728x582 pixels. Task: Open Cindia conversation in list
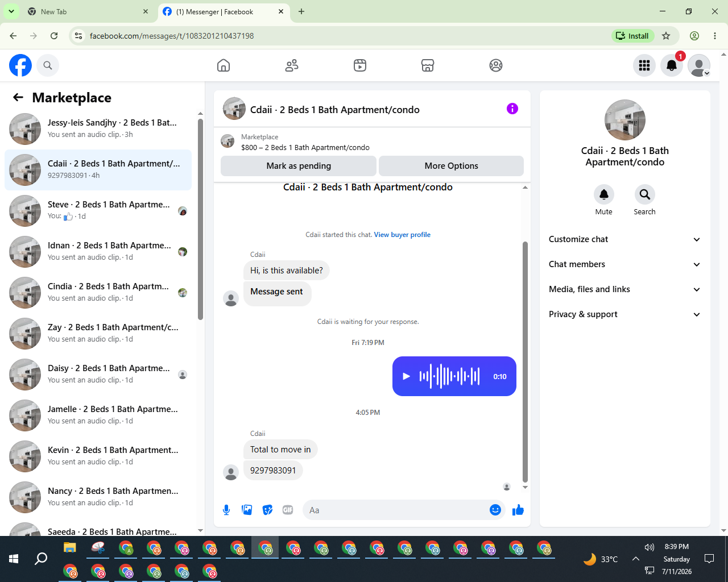[x=98, y=293]
